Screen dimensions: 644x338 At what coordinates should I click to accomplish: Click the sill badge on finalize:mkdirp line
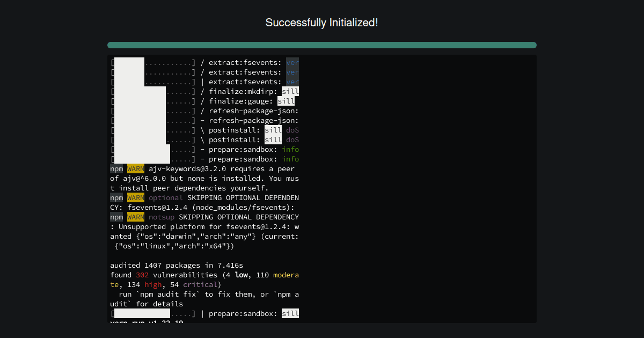(290, 91)
